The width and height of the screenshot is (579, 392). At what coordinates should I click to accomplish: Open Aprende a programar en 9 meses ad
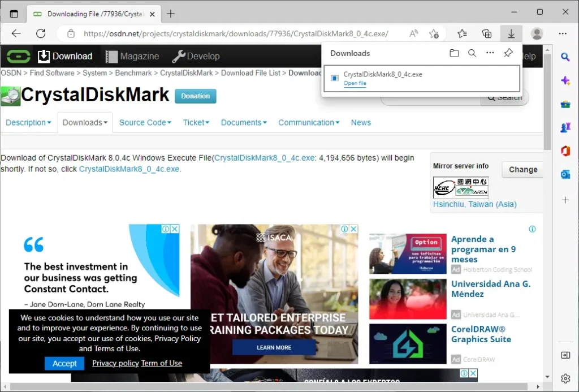483,249
